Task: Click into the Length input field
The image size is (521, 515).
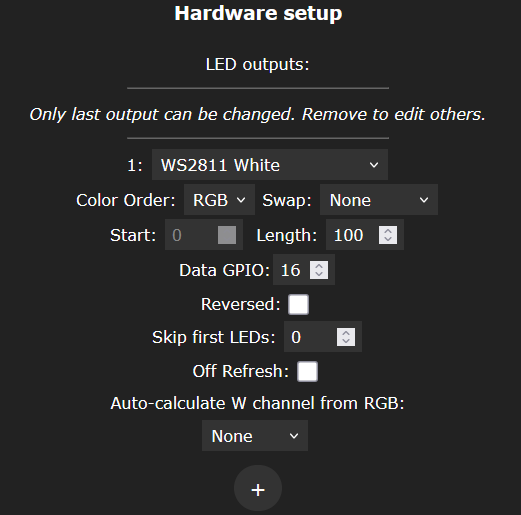Action: click(x=365, y=235)
